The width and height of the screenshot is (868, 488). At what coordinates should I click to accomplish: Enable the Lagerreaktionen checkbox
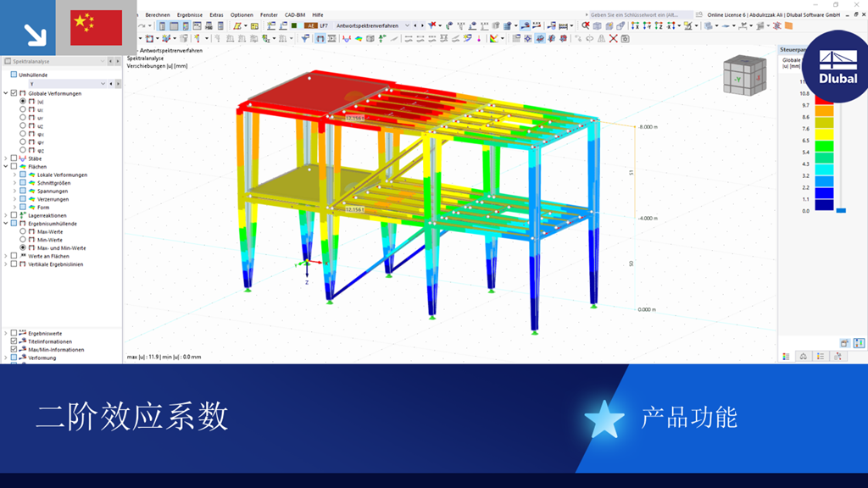14,215
